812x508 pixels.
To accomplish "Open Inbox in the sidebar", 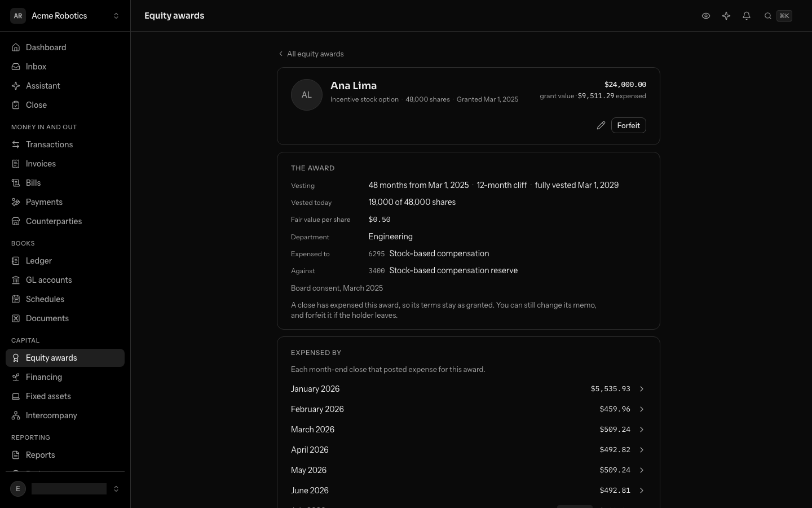I will click(x=65, y=67).
